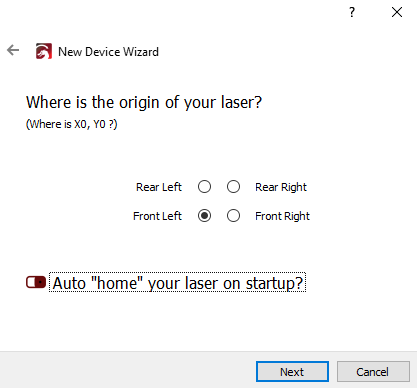Choose the Front Right radio button
This screenshot has width=417, height=388.
tap(233, 216)
